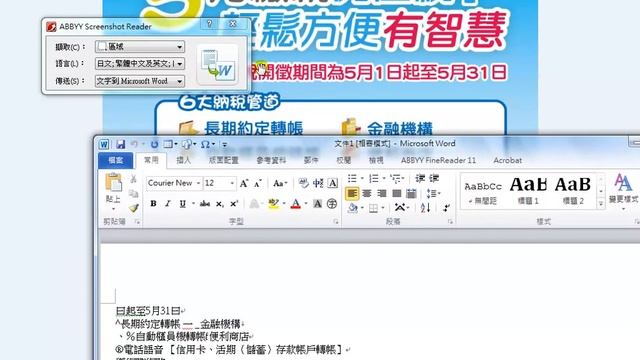Click the Enclose Characters circled icon
The width and height of the screenshot is (640, 360).
tap(332, 204)
